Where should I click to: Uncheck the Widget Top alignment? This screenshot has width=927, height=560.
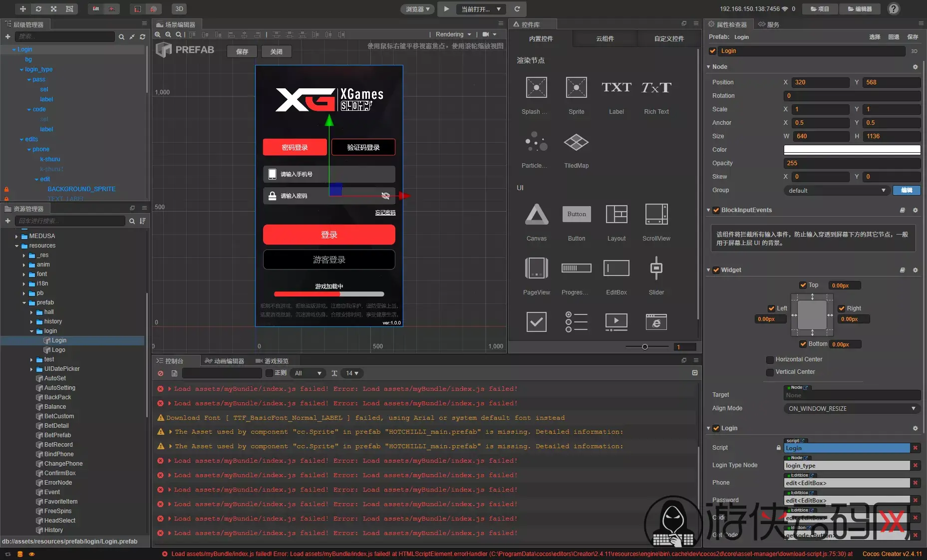803,285
